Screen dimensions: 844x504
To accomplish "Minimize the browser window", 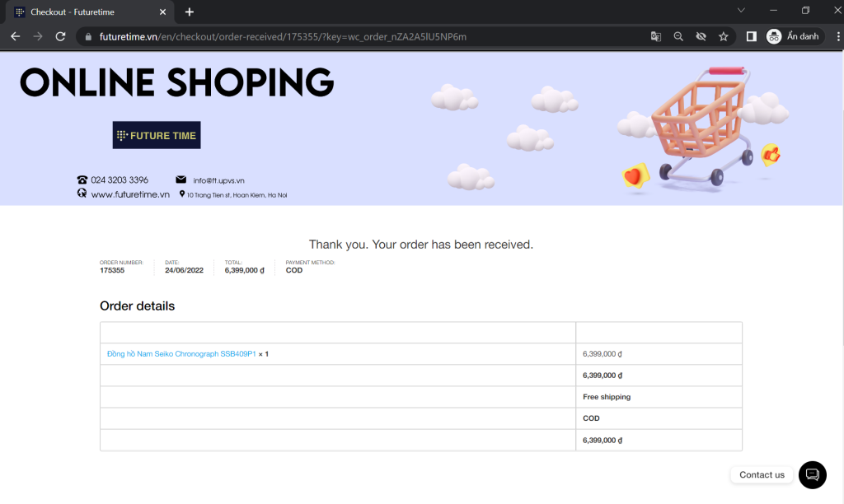I will point(773,10).
